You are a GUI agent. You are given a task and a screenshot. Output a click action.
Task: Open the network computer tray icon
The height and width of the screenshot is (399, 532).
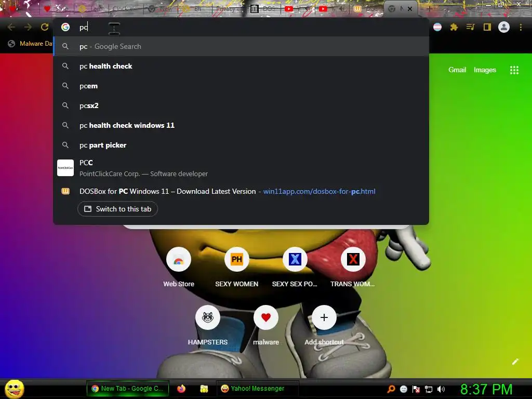pyautogui.click(x=429, y=389)
